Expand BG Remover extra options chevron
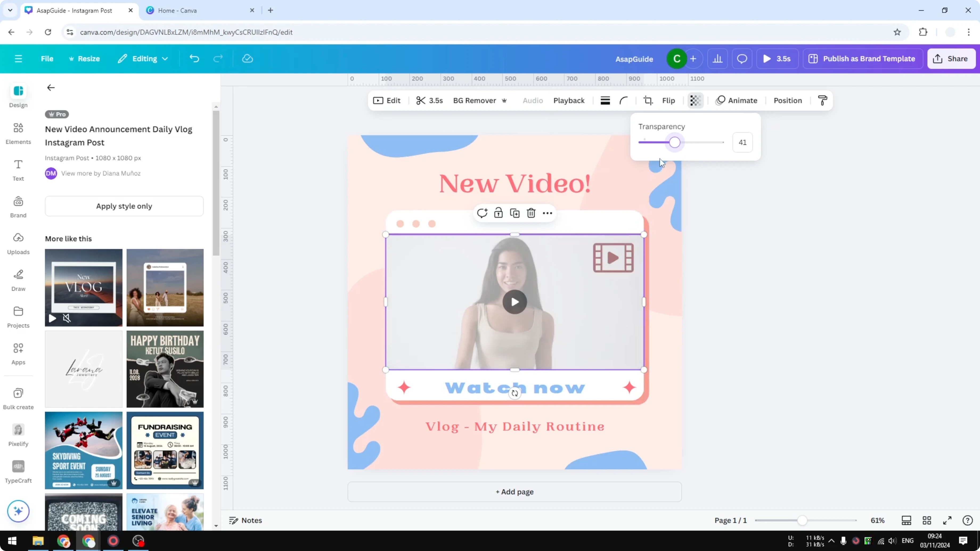Screen dimensions: 980x551 pyautogui.click(x=505, y=100)
